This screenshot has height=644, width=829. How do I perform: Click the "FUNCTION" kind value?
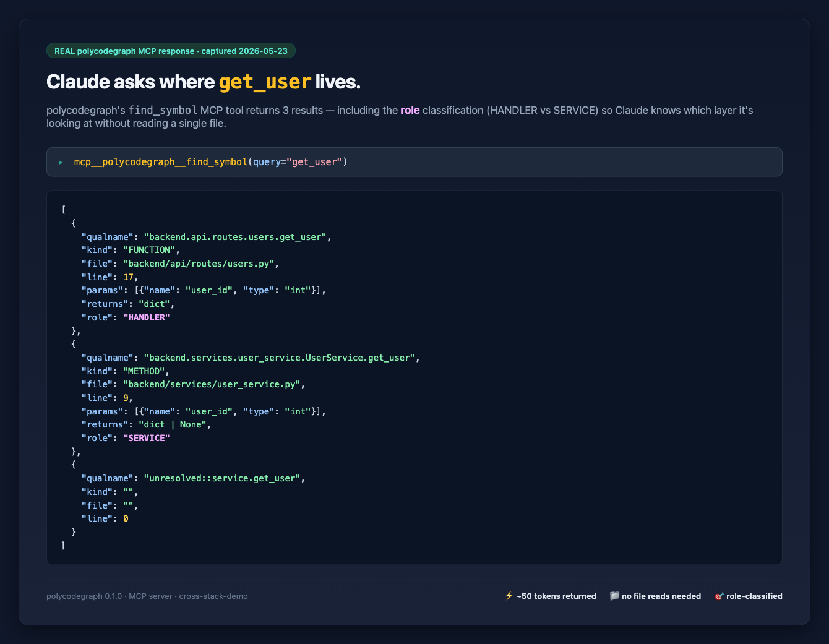tap(150, 250)
